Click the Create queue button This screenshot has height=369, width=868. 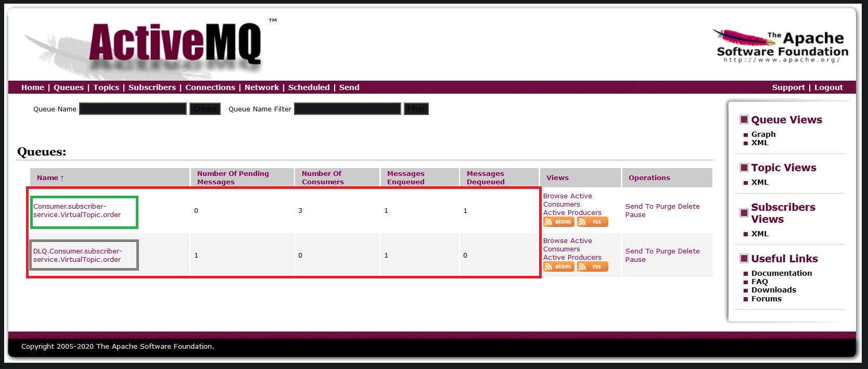(205, 109)
